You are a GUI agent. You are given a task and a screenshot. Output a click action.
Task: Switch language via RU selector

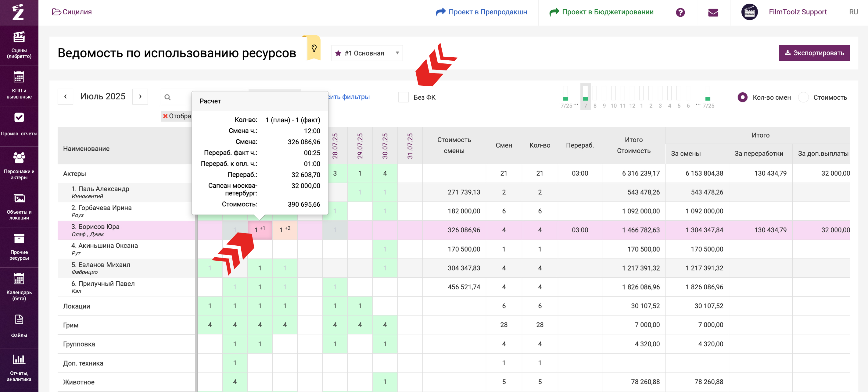point(853,12)
